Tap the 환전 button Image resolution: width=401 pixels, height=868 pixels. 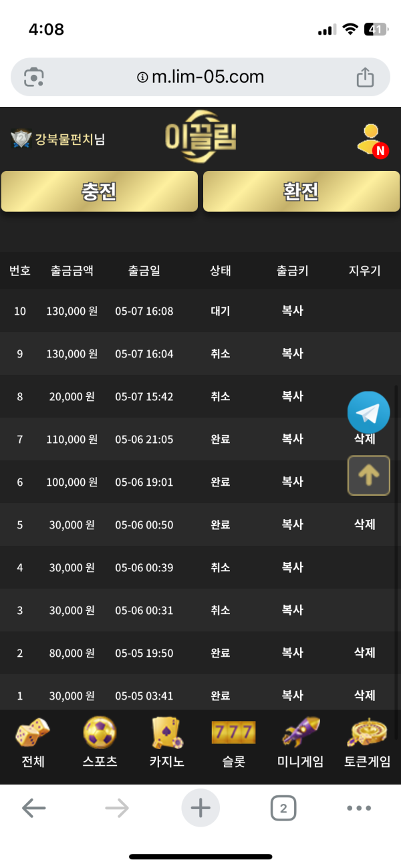coord(301,192)
